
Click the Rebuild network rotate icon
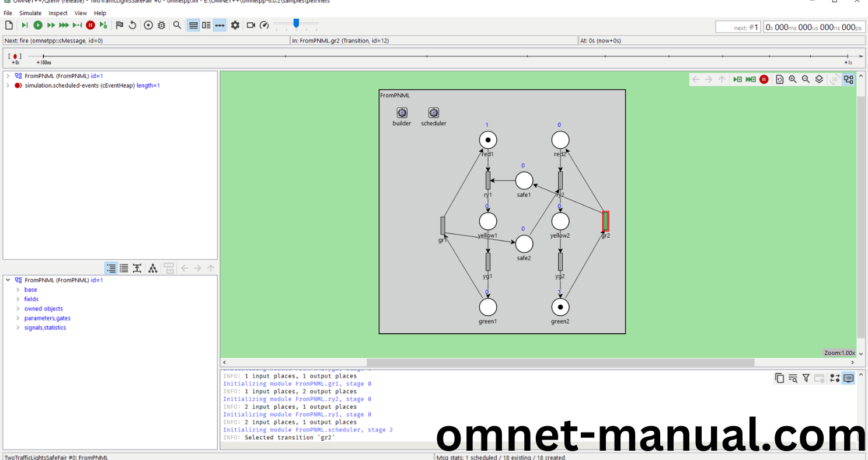pyautogui.click(x=133, y=25)
